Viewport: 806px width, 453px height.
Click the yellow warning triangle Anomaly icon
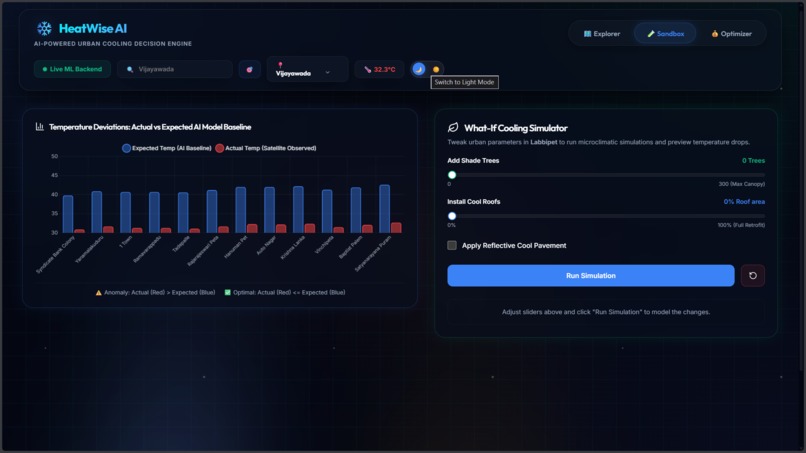tap(99, 293)
